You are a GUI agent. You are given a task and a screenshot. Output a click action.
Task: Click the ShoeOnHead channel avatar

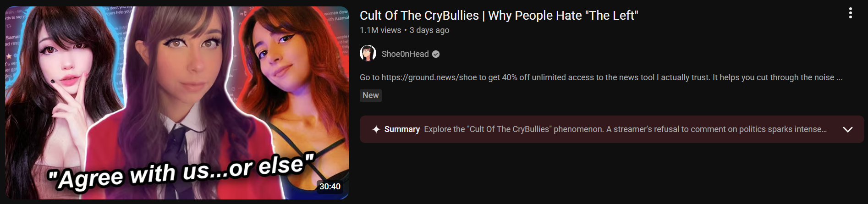(x=368, y=54)
